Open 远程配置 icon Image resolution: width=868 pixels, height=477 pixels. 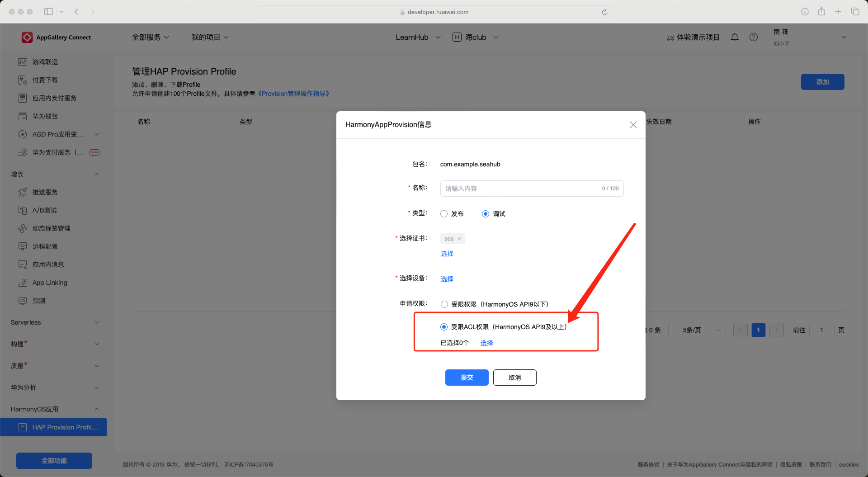point(23,246)
